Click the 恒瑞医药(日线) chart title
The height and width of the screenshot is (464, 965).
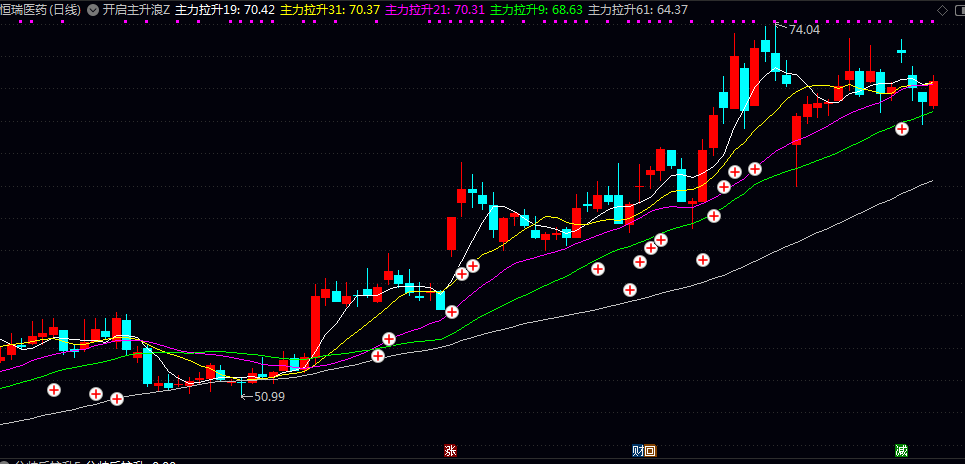tap(41, 10)
